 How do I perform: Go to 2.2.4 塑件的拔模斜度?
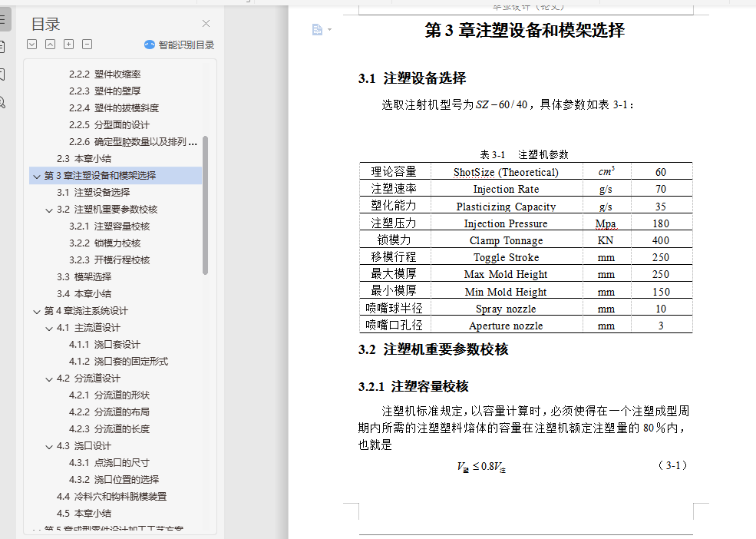[x=114, y=108]
